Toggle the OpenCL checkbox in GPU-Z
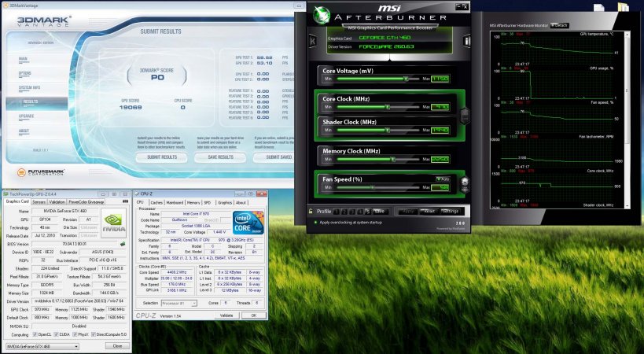 (35, 334)
